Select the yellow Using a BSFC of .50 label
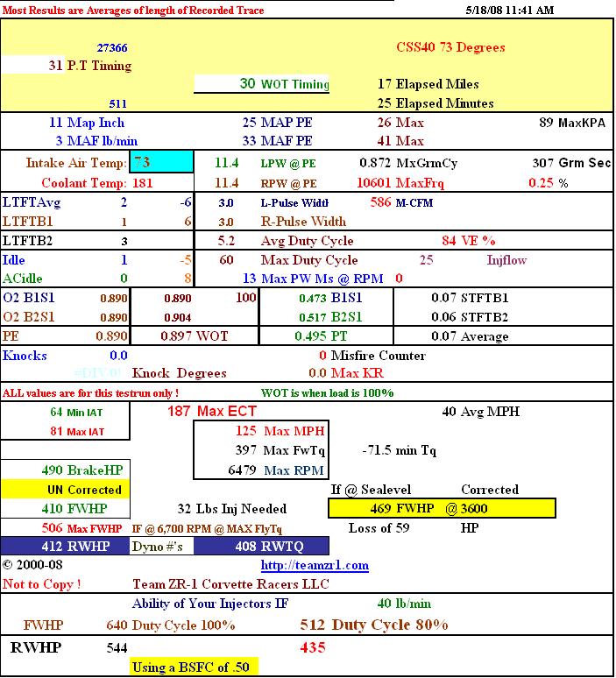This screenshot has width=616, height=678. pos(194,667)
